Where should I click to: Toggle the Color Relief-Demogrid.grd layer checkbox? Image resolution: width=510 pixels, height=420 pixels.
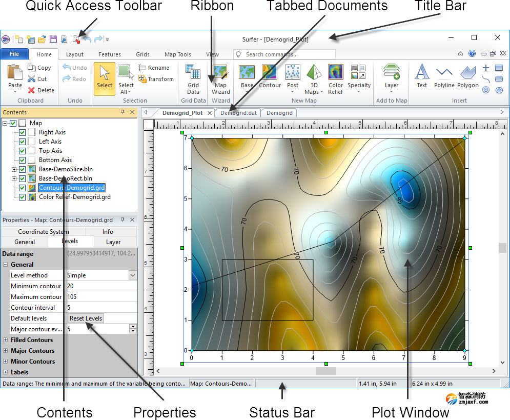(22, 197)
